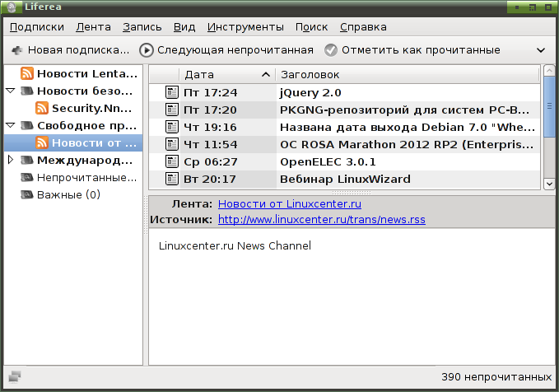Expand the Международ… folder
This screenshot has height=392, width=559.
pyautogui.click(x=11, y=160)
